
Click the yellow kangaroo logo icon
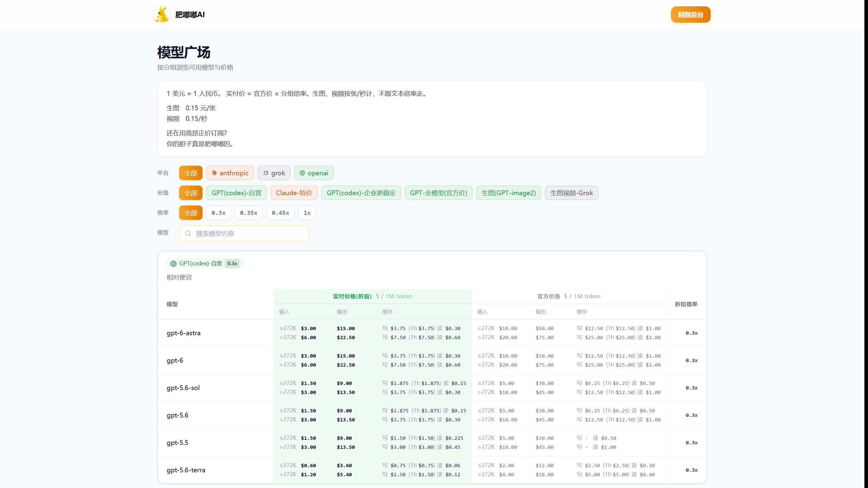(162, 14)
